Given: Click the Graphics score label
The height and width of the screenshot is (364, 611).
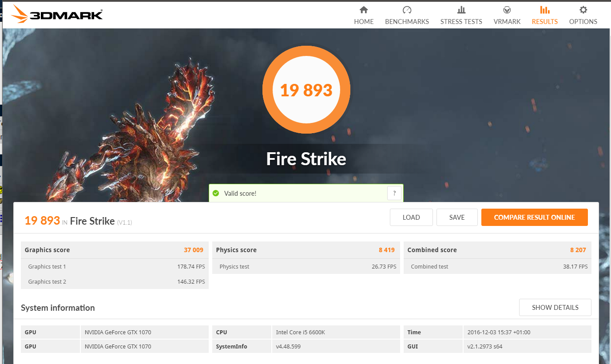Looking at the screenshot, I should pyautogui.click(x=47, y=250).
